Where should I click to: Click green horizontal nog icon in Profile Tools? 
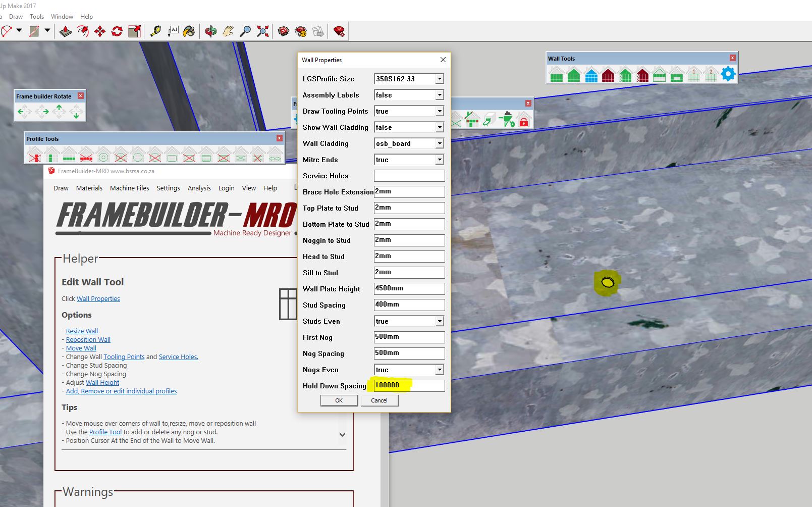tap(69, 155)
